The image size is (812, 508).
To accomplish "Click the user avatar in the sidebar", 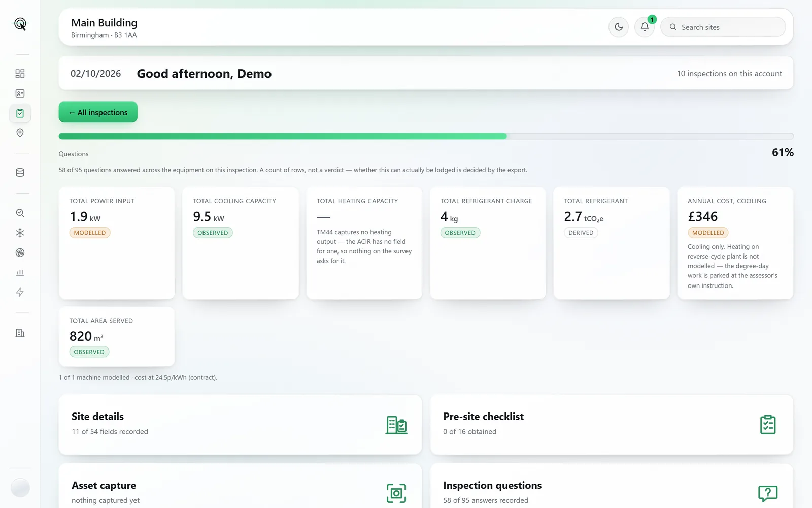I will click(20, 488).
